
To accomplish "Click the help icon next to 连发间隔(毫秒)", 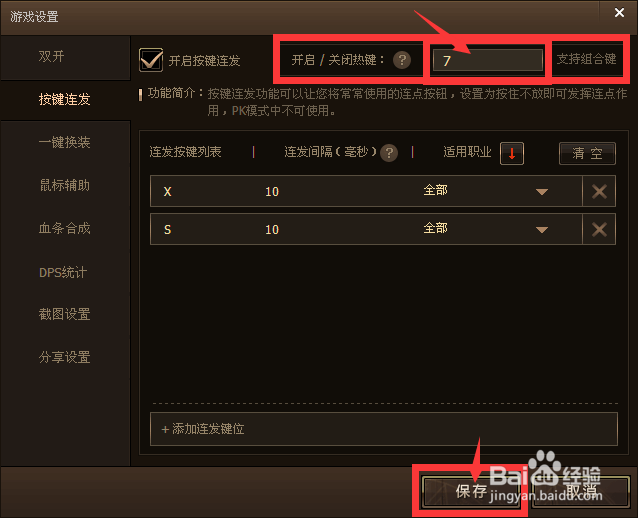I will pos(389,153).
